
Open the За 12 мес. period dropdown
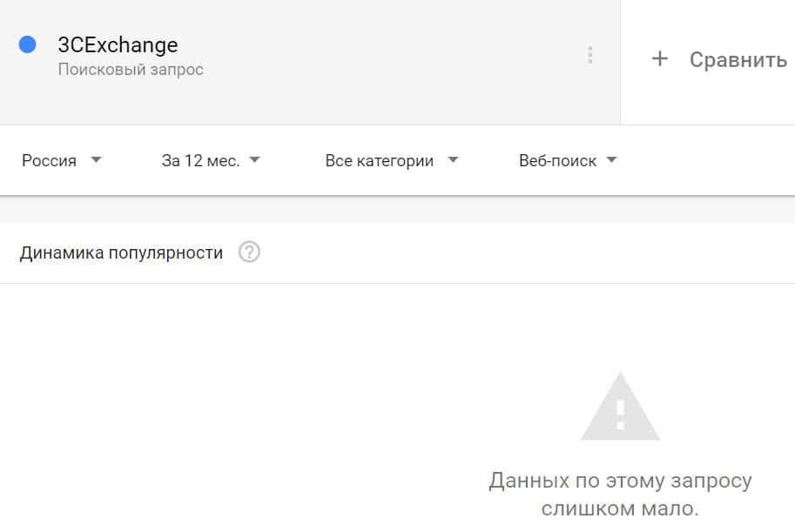pyautogui.click(x=200, y=161)
